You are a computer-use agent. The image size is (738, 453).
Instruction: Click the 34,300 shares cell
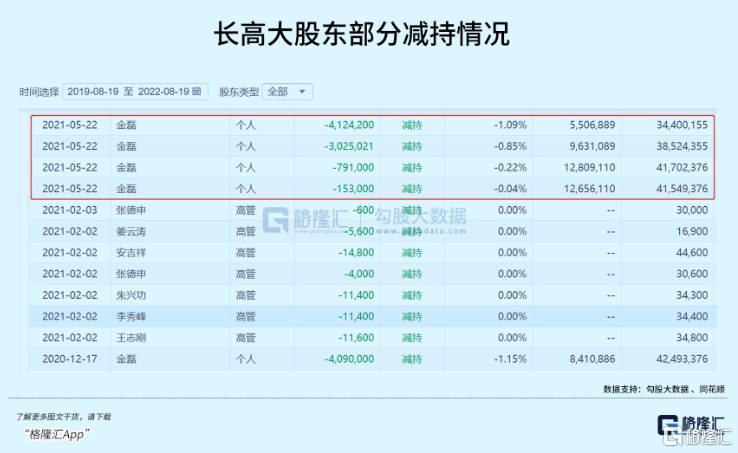click(692, 295)
